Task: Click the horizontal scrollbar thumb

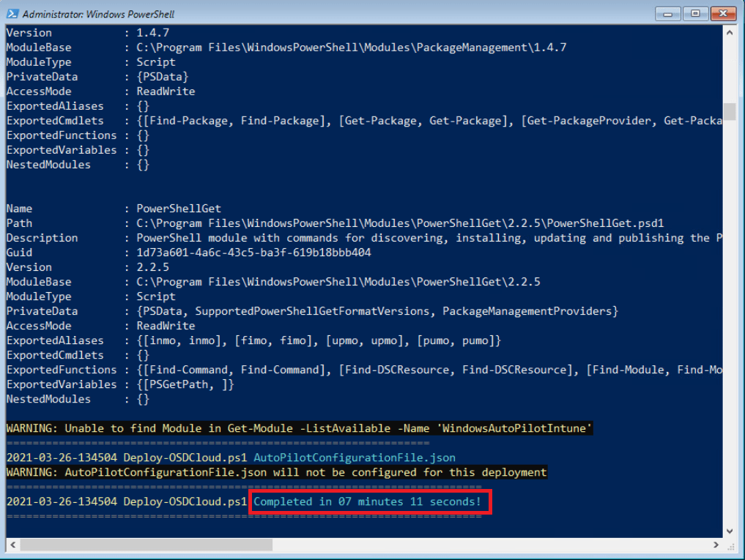Action: [147, 545]
